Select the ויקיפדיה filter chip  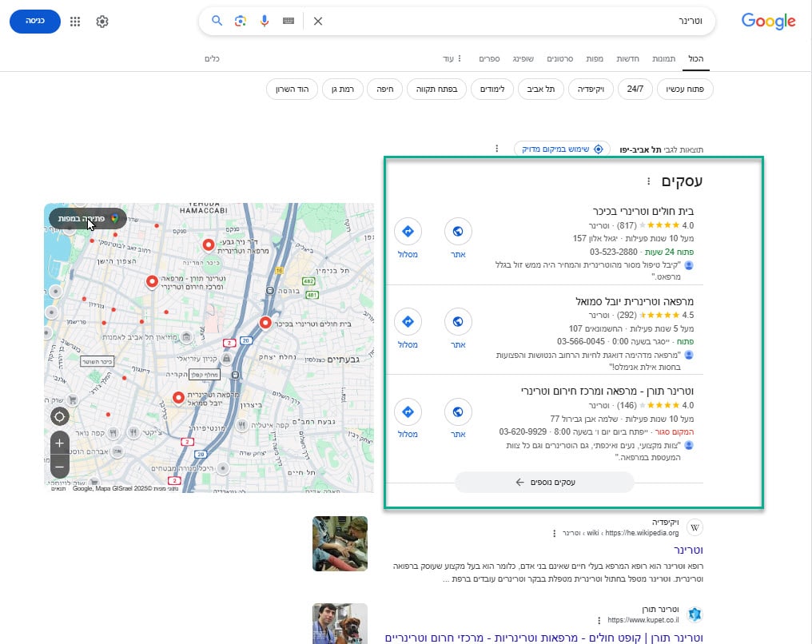(x=591, y=89)
